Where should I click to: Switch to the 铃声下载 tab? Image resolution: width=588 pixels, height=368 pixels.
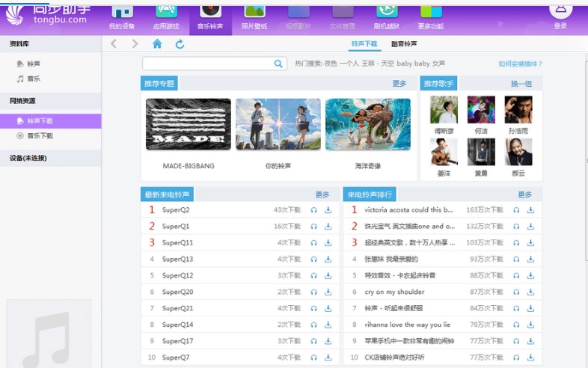[x=364, y=44]
